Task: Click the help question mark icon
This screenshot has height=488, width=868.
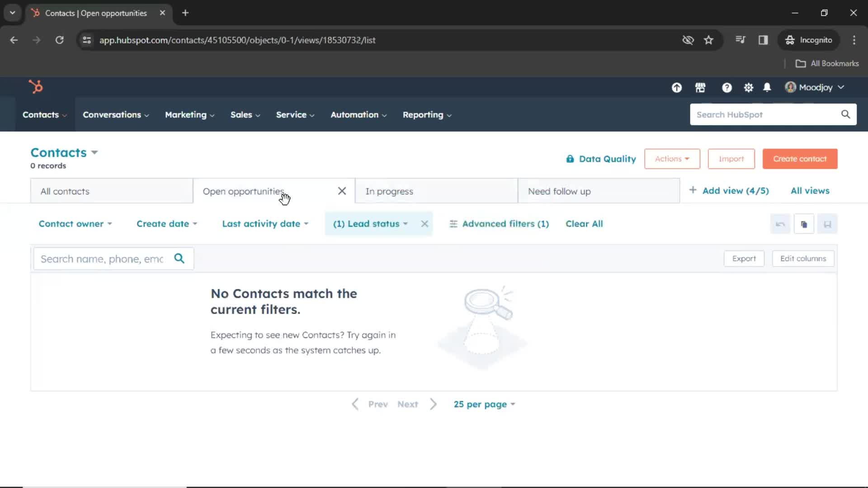Action: tap(726, 88)
